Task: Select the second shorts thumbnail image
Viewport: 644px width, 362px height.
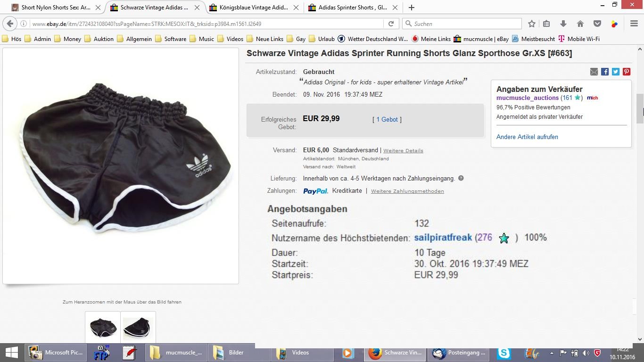Action: point(138,327)
